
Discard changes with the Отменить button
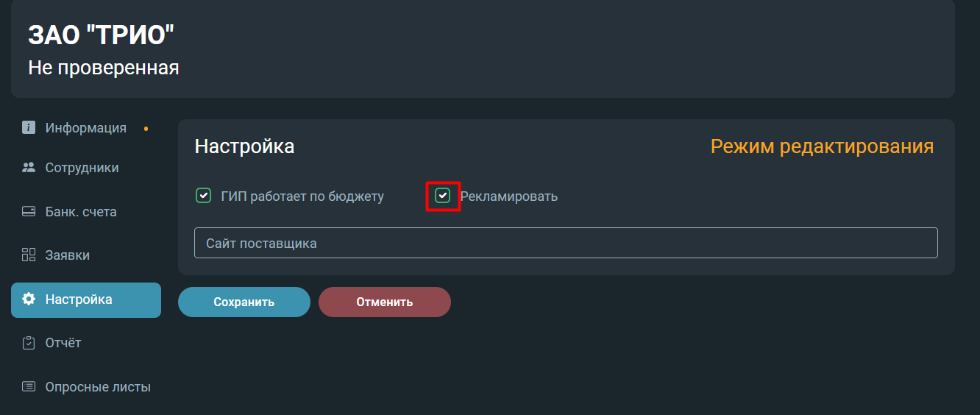385,302
